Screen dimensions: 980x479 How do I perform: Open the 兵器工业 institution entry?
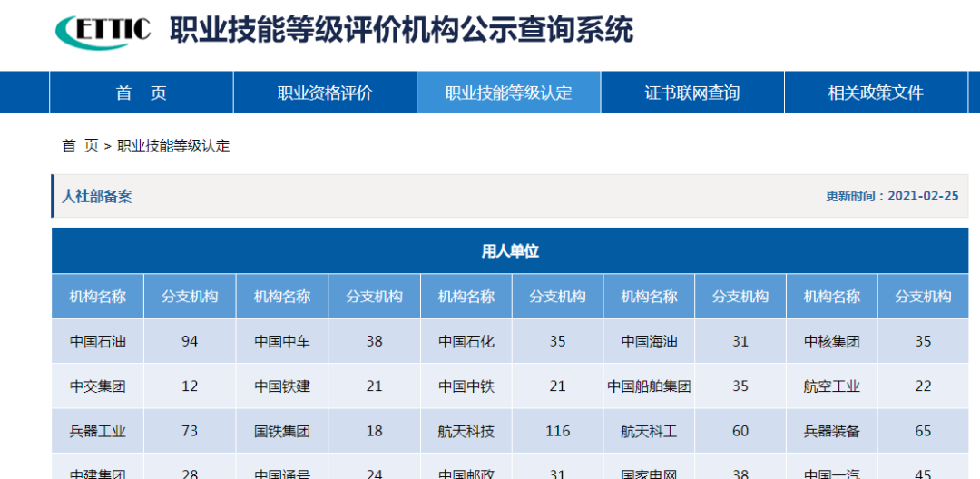pos(97,431)
